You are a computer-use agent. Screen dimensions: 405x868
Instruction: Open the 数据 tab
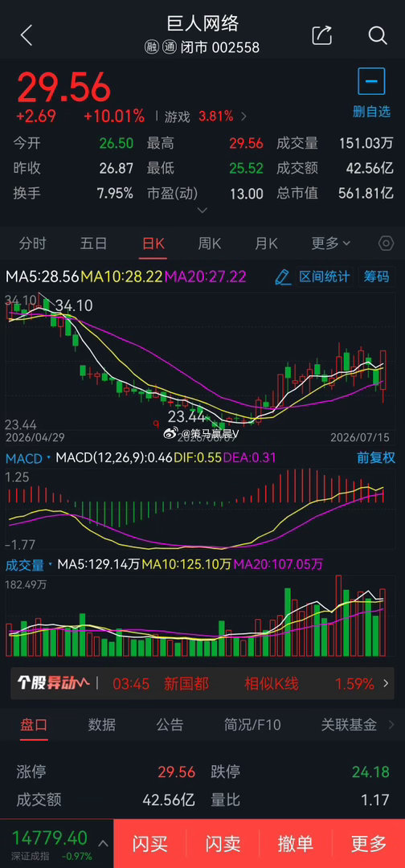click(x=102, y=725)
